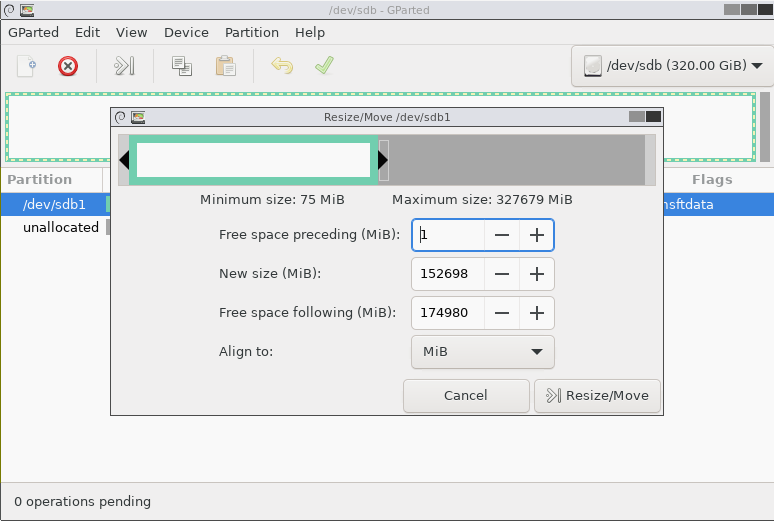Click the left black arrow resize handle
The height and width of the screenshot is (521, 774).
124,160
